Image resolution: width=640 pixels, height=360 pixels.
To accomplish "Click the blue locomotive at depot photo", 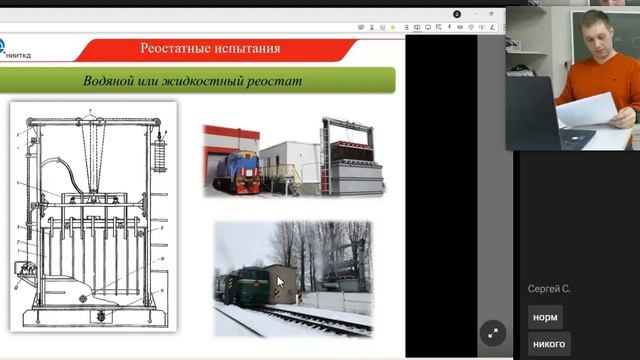I will pyautogui.click(x=293, y=156).
